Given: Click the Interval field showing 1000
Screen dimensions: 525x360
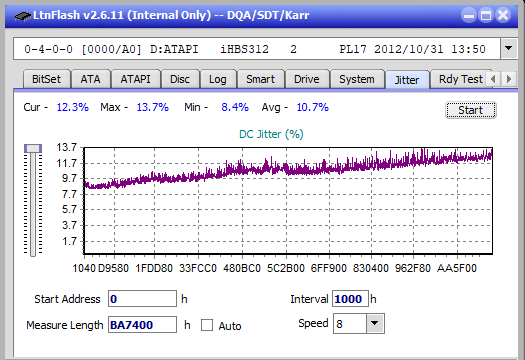Looking at the screenshot, I should [x=350, y=299].
